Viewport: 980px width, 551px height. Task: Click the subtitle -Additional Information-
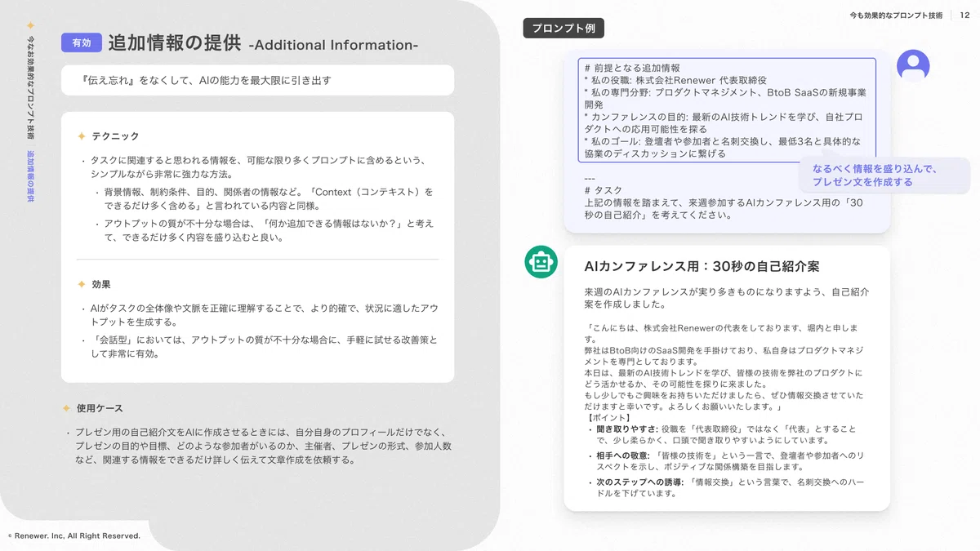point(333,45)
